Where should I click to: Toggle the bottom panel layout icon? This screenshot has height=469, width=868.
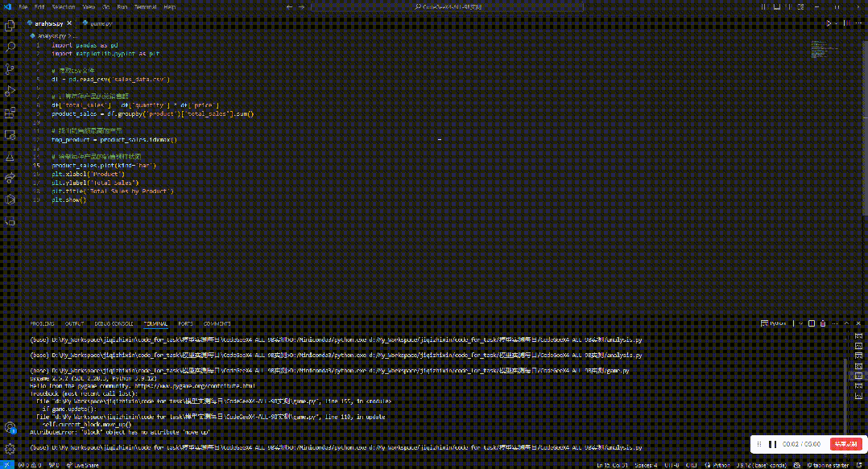pyautogui.click(x=777, y=6)
